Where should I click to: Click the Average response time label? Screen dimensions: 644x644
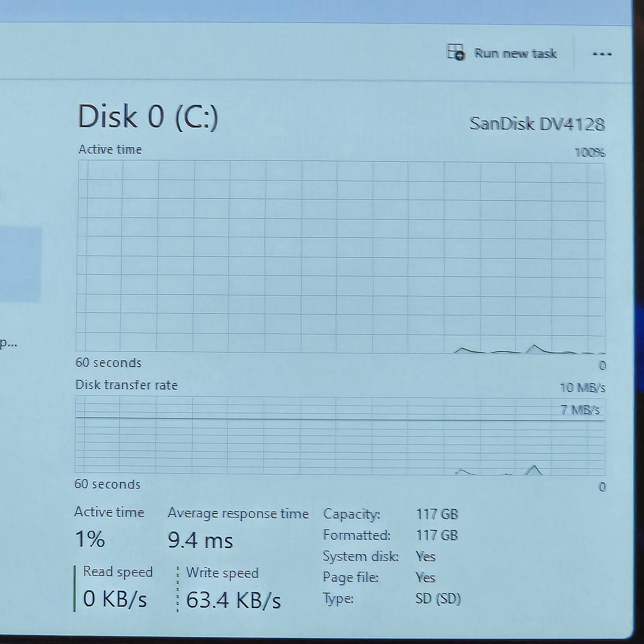tap(238, 514)
